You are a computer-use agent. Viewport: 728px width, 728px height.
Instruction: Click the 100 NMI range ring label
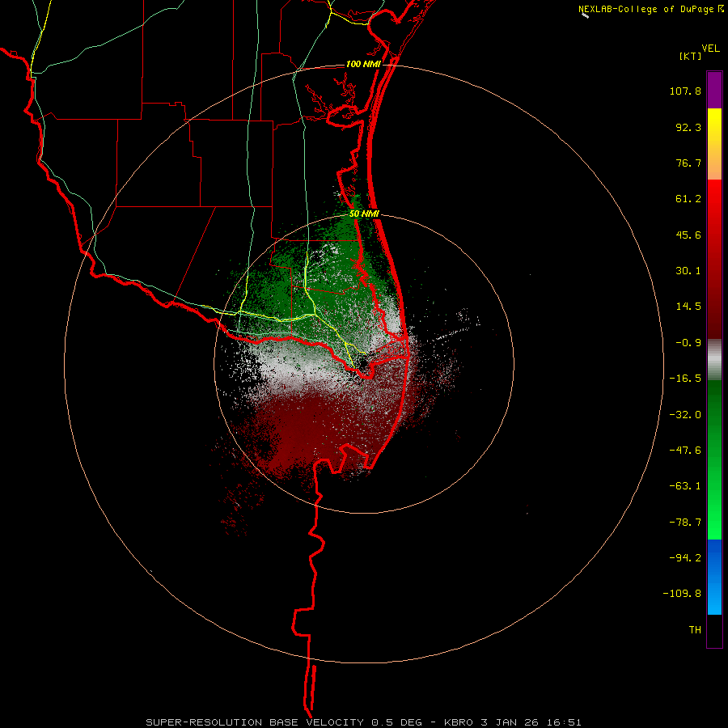click(x=363, y=64)
